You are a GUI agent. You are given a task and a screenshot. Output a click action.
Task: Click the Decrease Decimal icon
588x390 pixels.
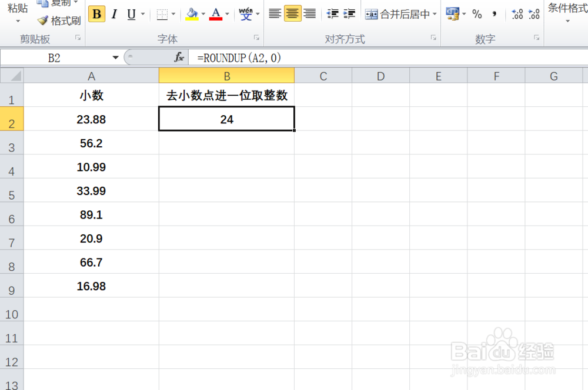(x=533, y=14)
